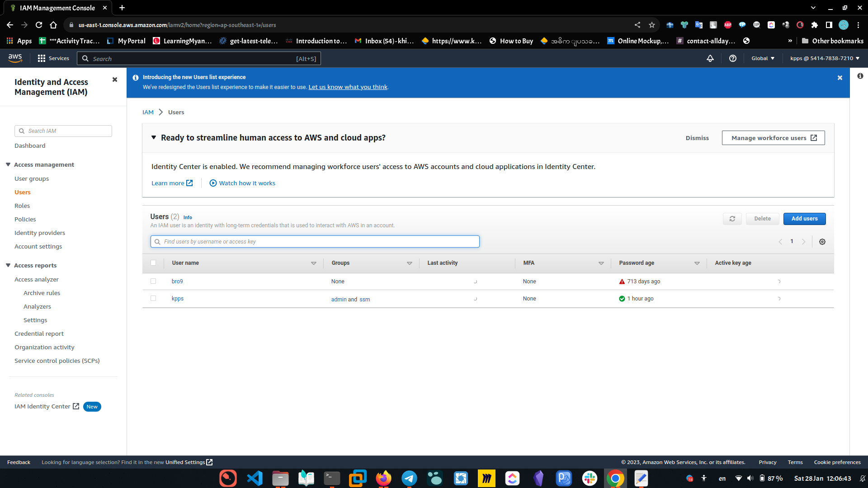Collapse the streamline human access panel
Screen dimensions: 868x488
point(154,137)
